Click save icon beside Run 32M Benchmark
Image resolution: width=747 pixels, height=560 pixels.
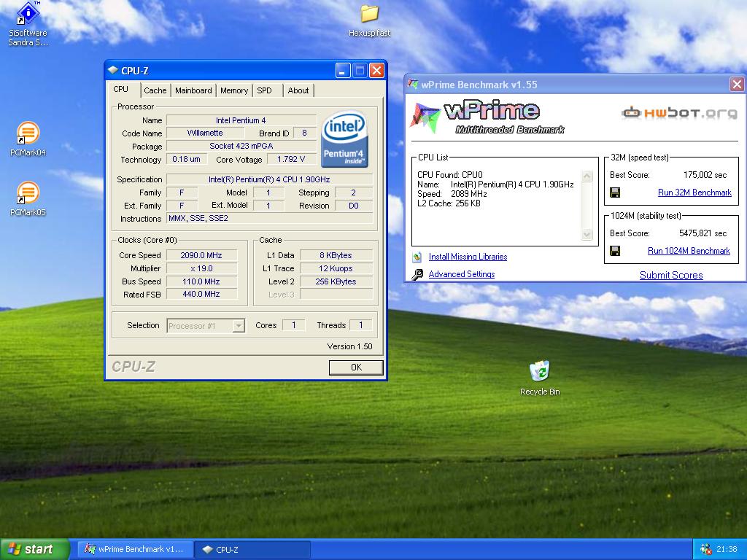615,192
